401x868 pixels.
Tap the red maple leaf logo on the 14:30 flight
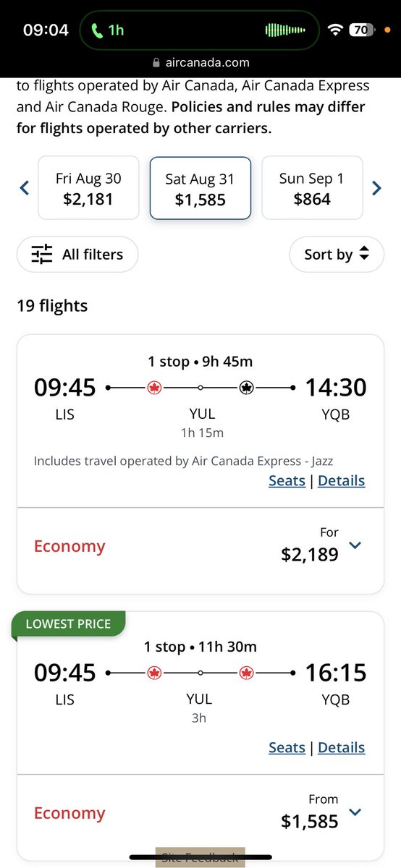(153, 388)
